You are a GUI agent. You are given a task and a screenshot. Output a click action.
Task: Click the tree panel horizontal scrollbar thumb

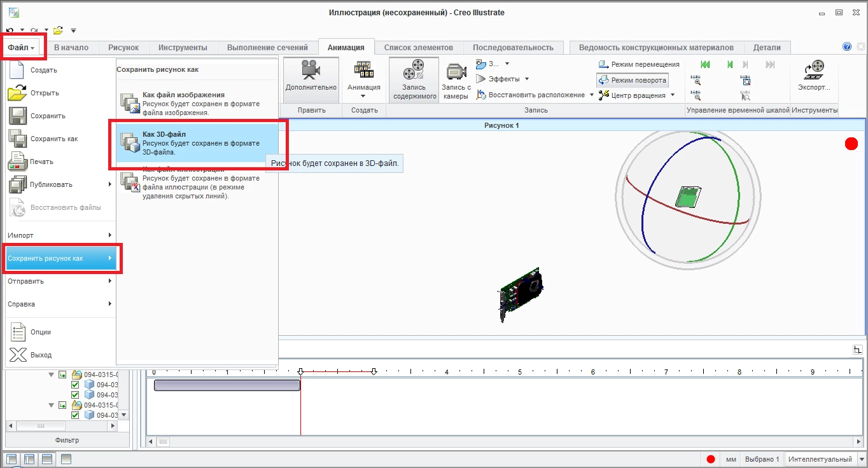[x=41, y=426]
